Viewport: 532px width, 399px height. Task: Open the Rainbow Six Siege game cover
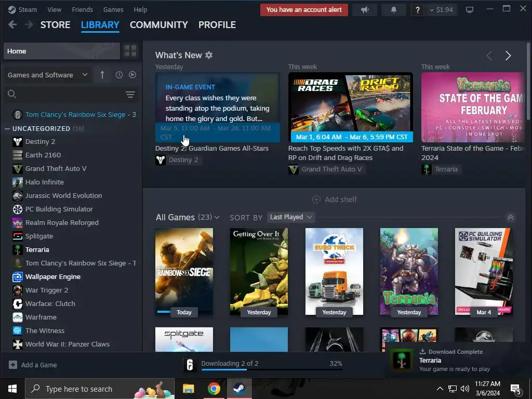click(x=184, y=271)
